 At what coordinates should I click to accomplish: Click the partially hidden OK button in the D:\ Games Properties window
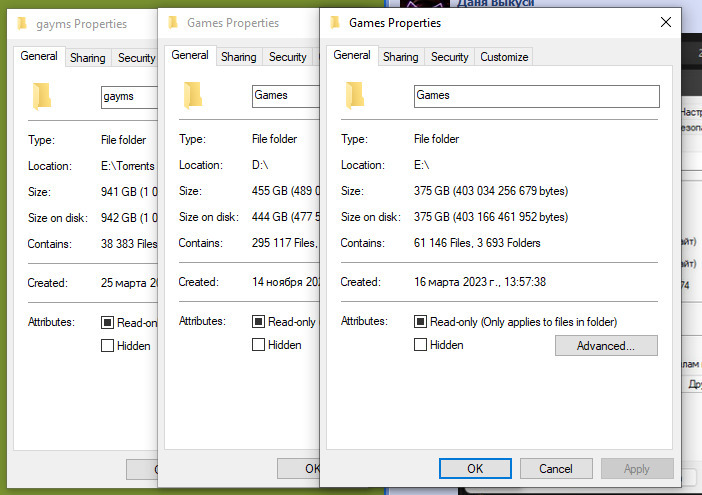[x=298, y=469]
